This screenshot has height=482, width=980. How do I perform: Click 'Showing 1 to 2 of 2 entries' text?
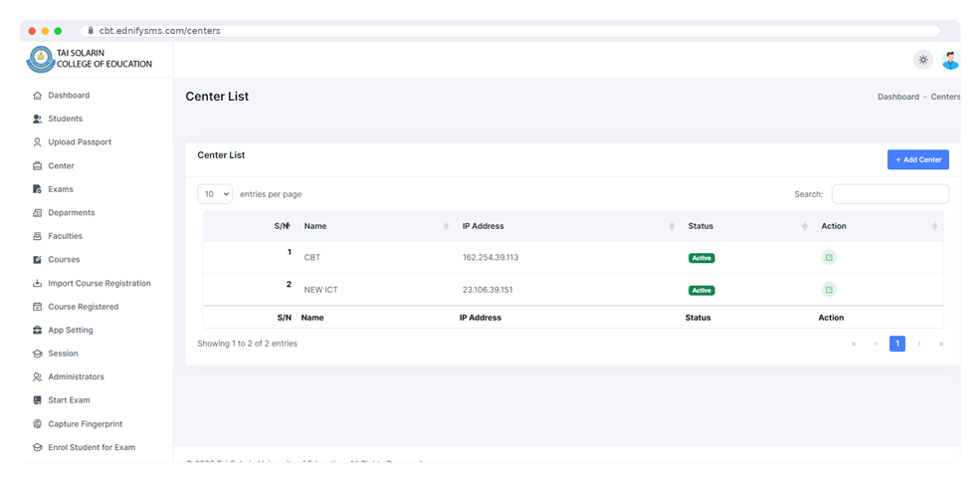[x=247, y=344]
